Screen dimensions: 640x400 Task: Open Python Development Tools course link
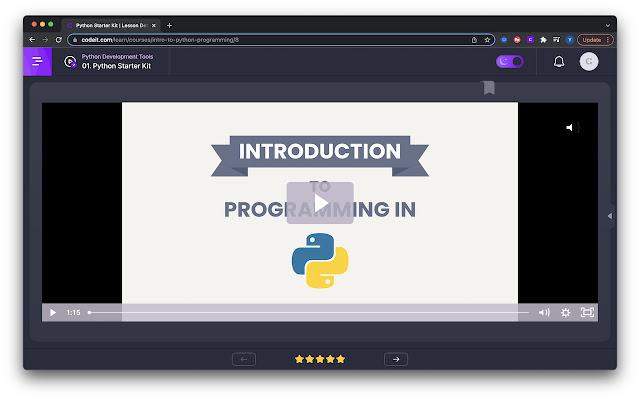coord(117,57)
